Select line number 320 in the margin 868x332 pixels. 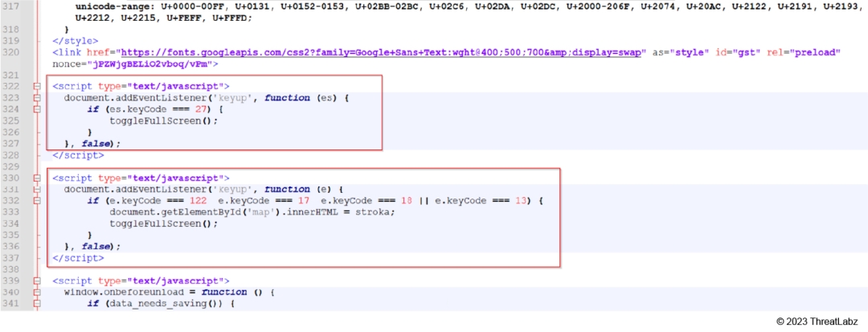tap(10, 52)
